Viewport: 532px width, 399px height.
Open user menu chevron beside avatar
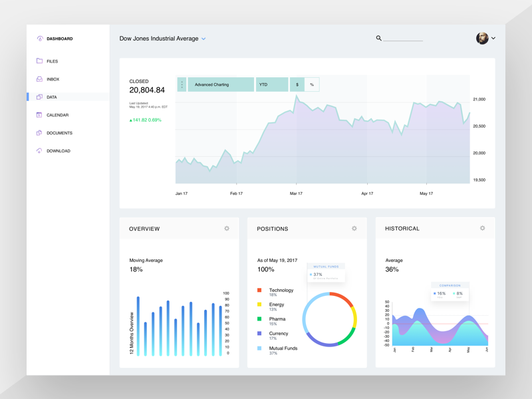coord(493,39)
